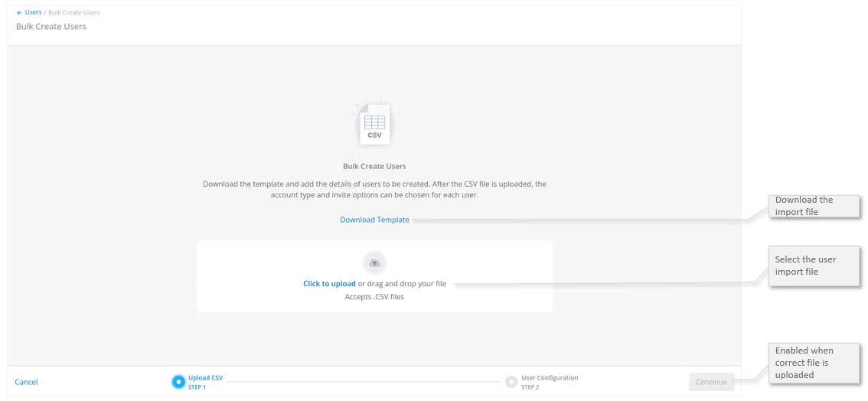Click the 'Accepts .CSV files' text
Viewport: 868px width, 401px height.
(x=374, y=297)
